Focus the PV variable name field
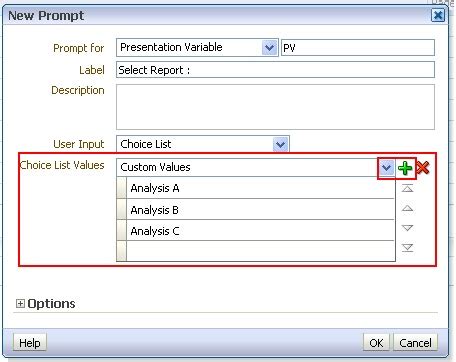 tap(358, 48)
